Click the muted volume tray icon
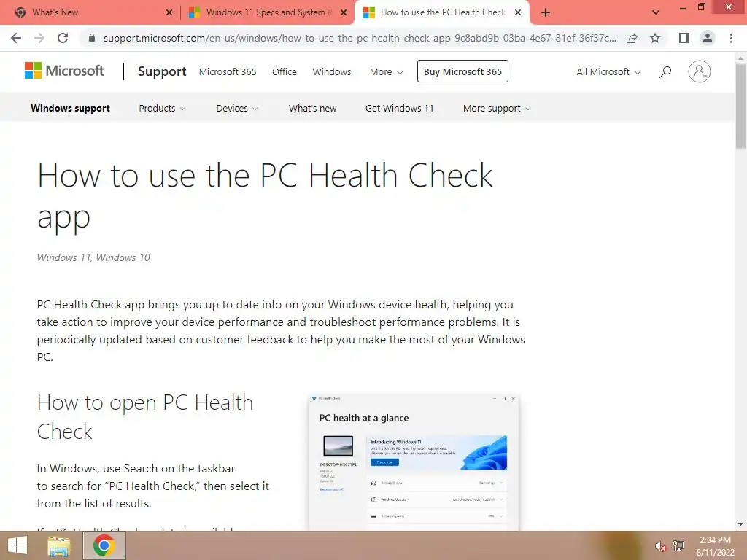The height and width of the screenshot is (560, 747). point(660,545)
